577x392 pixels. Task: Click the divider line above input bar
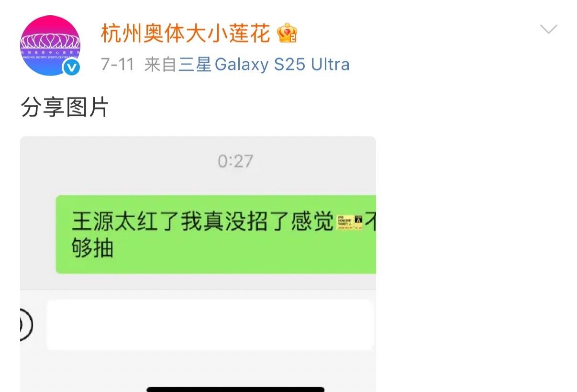click(198, 290)
